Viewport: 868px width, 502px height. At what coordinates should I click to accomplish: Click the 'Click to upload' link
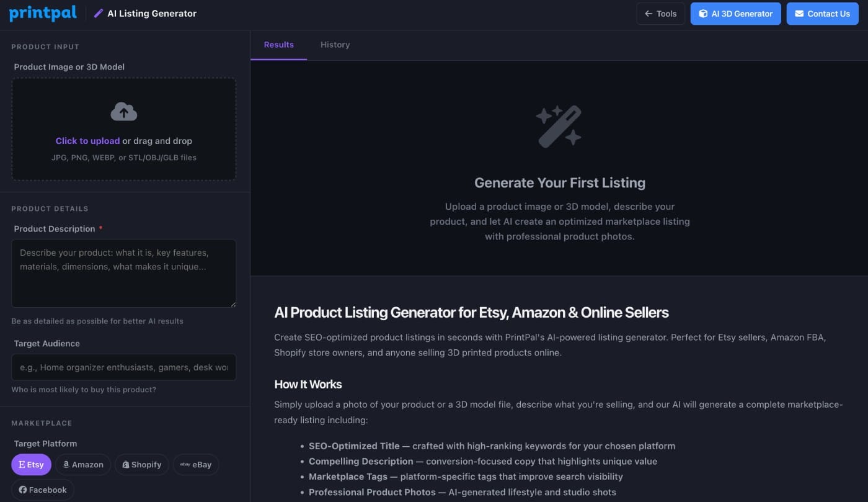87,141
